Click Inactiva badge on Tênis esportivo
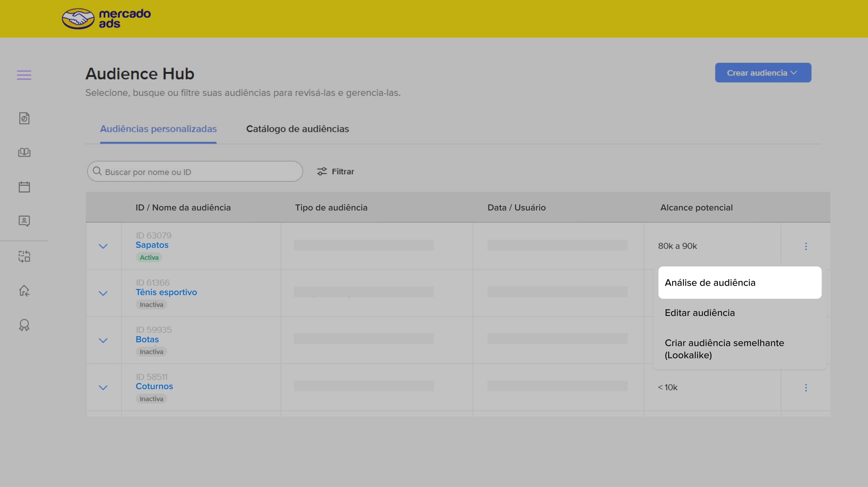The width and height of the screenshot is (868, 487). (x=151, y=304)
